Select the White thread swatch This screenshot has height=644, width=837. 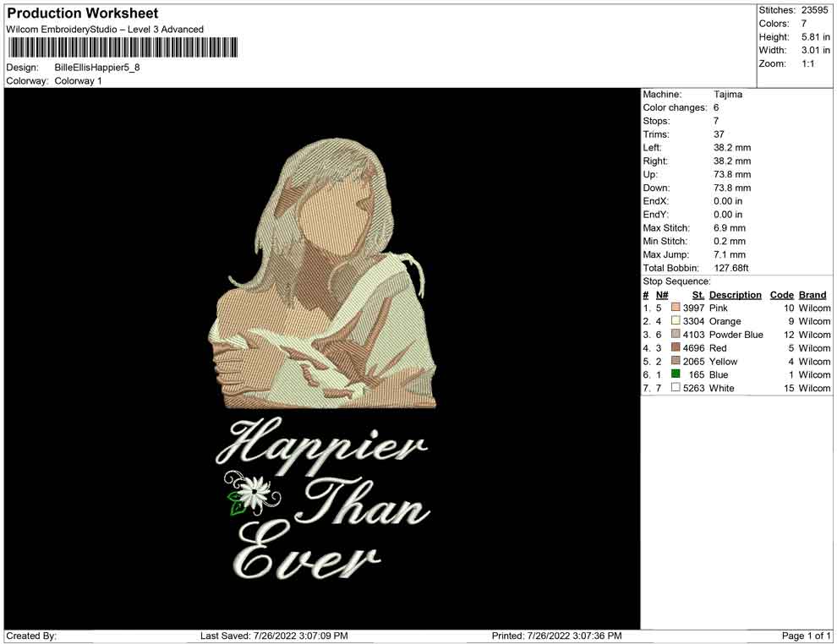(x=676, y=387)
